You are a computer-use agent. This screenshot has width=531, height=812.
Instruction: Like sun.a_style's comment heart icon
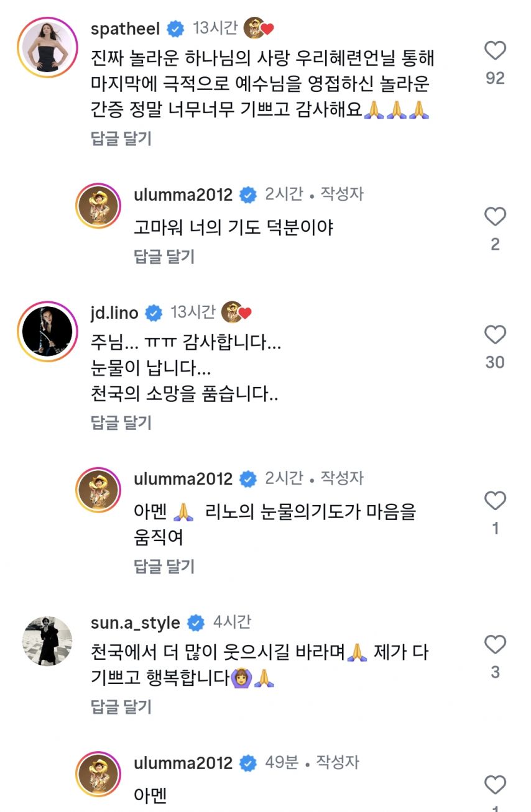pyautogui.click(x=495, y=644)
